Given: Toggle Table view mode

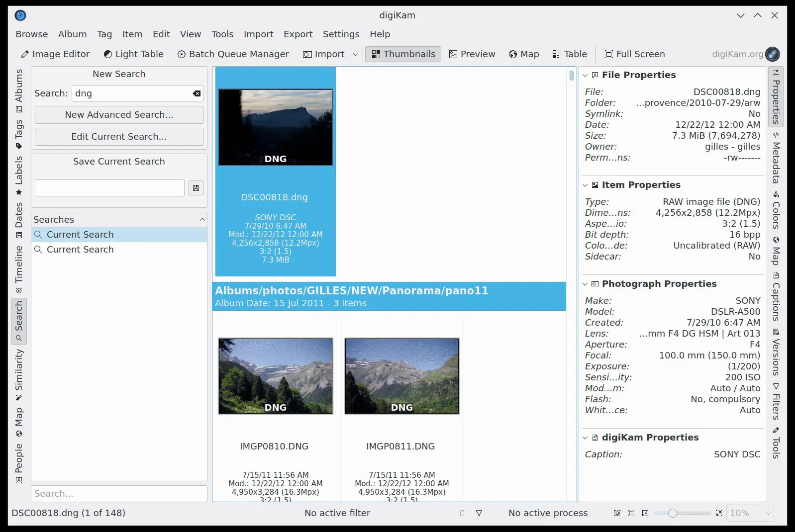Looking at the screenshot, I should [x=570, y=54].
